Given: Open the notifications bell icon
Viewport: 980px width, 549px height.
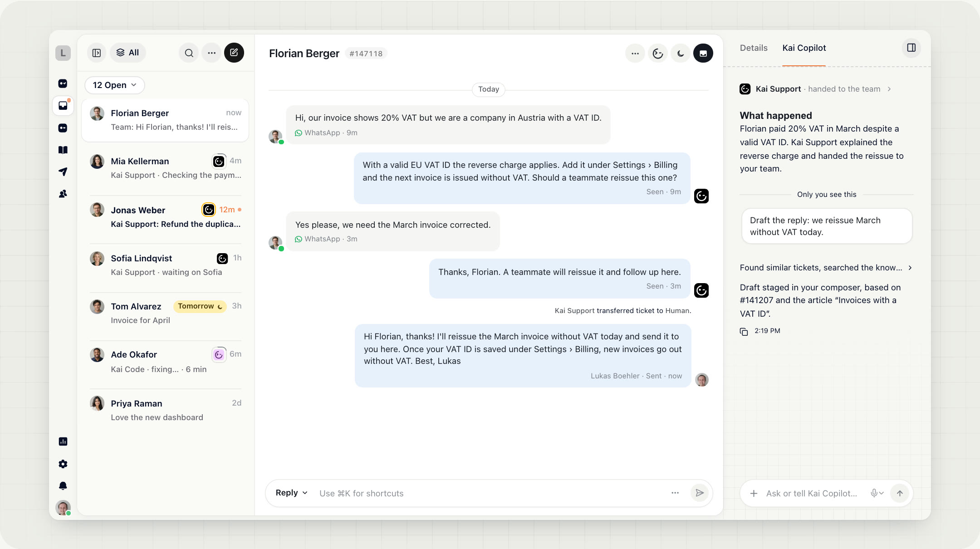Looking at the screenshot, I should pos(63,486).
